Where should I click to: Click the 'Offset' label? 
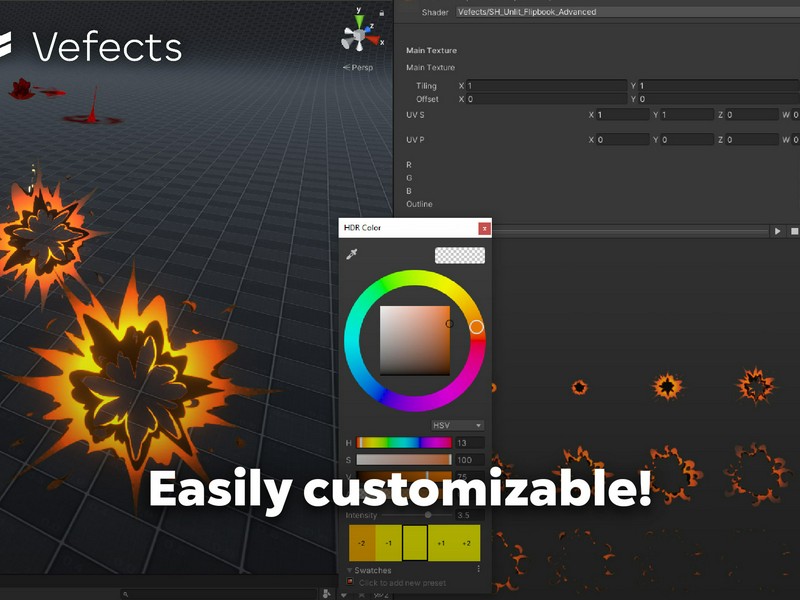pyautogui.click(x=427, y=99)
